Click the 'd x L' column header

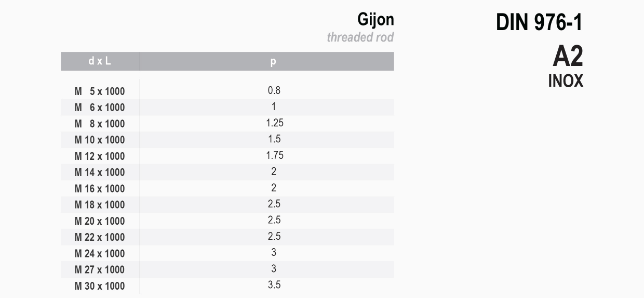pos(100,61)
